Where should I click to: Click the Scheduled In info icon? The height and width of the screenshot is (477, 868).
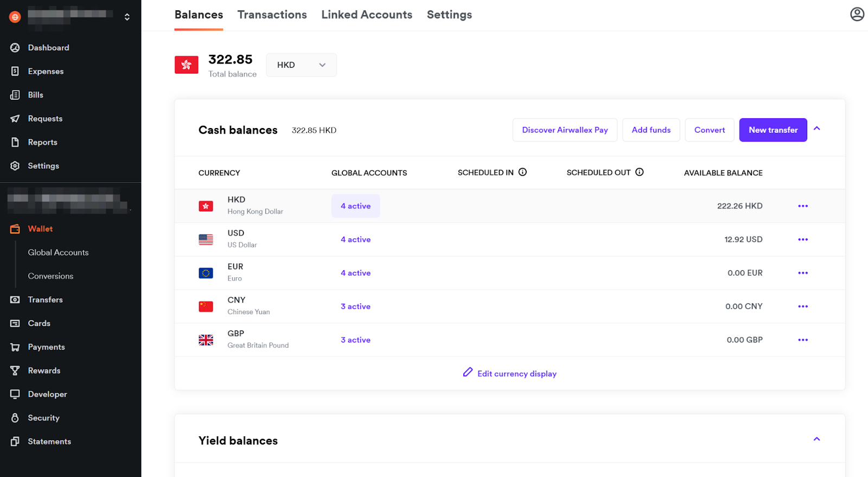pos(522,172)
